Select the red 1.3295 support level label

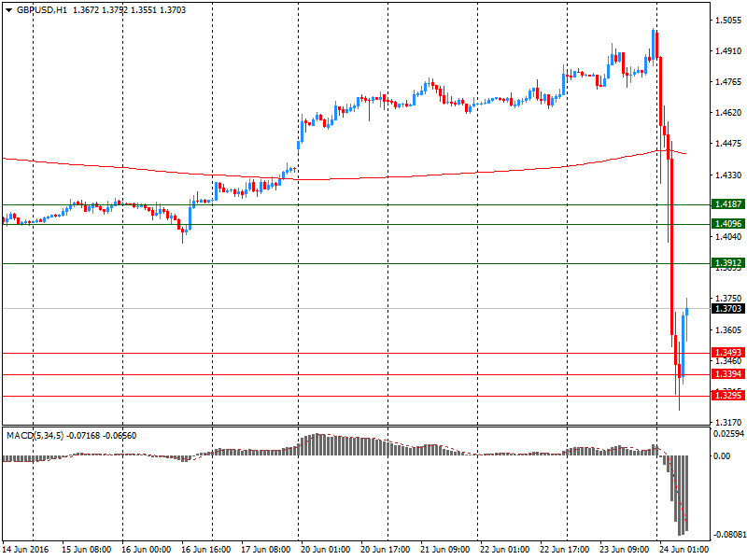point(728,395)
